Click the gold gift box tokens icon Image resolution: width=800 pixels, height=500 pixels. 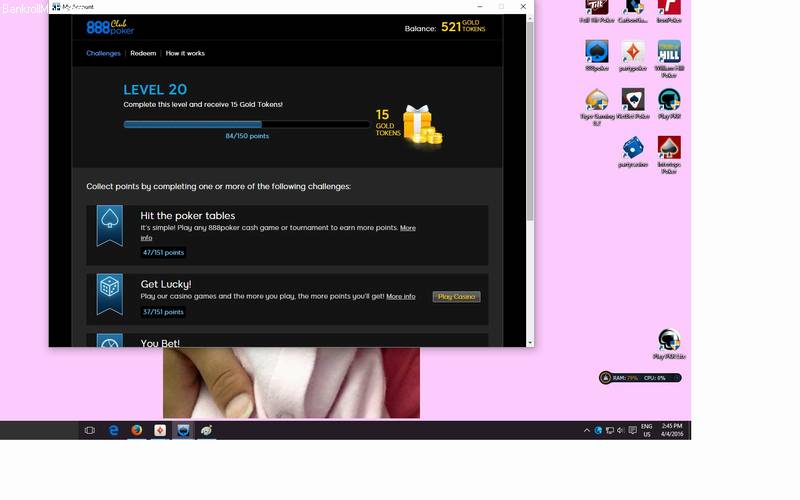coord(422,124)
